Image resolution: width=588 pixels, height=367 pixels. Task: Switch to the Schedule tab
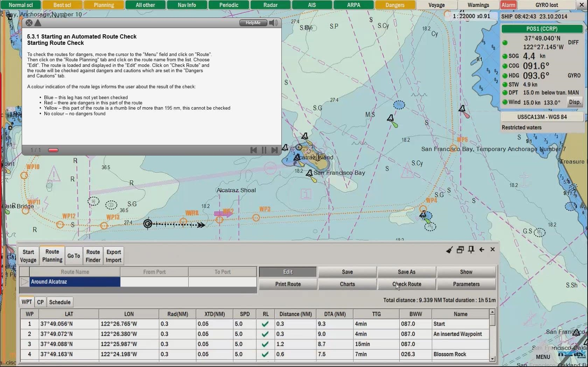(x=59, y=302)
